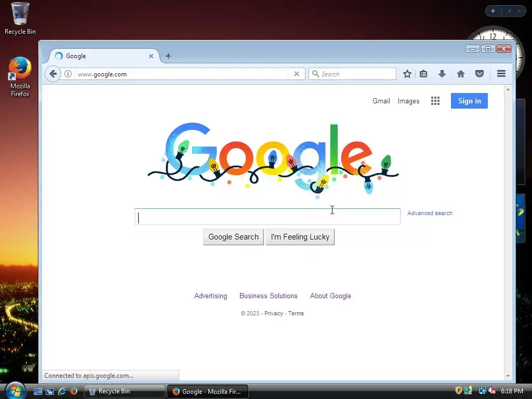The image size is (532, 399).
Task: Stop loading with the address bar X
Action: pyautogui.click(x=296, y=74)
